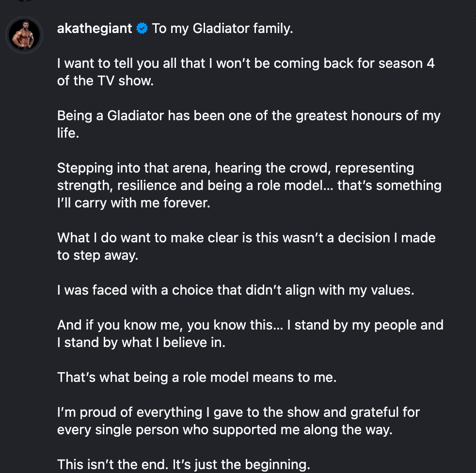Click the single word "life." line

pyautogui.click(x=68, y=133)
